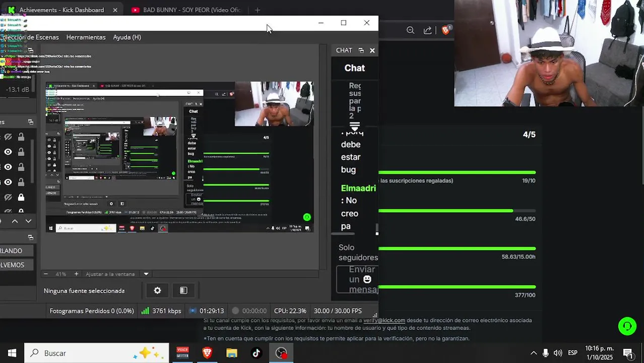
Task: Open OBS Studio taskbar icon
Action: (281, 353)
